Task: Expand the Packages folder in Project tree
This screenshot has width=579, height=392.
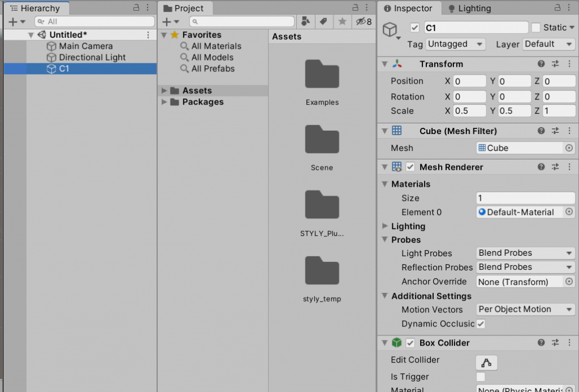Action: click(x=165, y=102)
